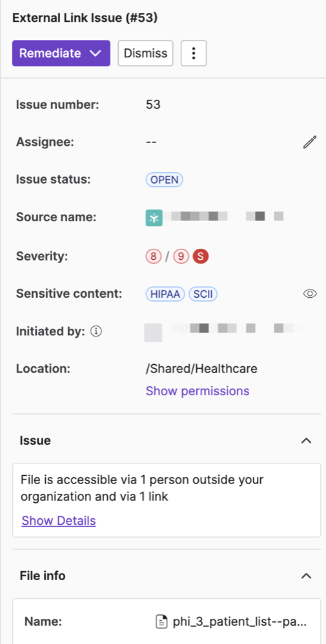Click the three-dot more options button
326x644 pixels.
[194, 53]
